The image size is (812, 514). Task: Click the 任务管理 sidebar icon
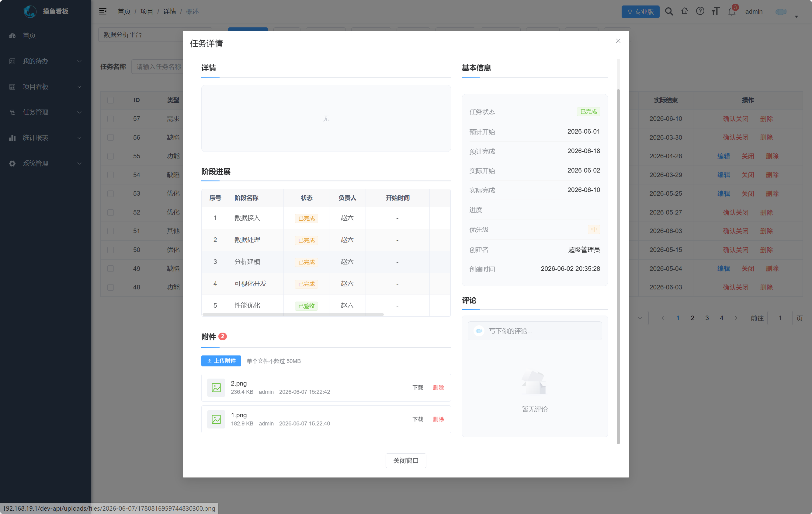pyautogui.click(x=12, y=112)
